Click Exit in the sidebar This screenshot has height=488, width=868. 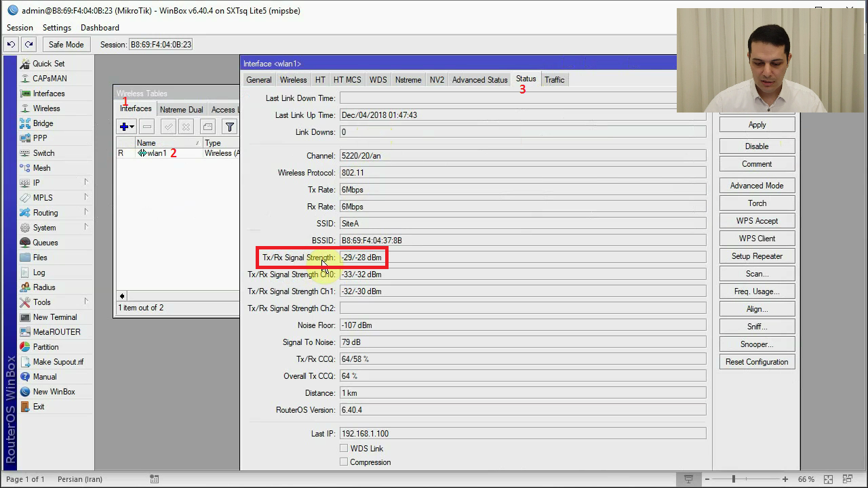[x=39, y=407]
